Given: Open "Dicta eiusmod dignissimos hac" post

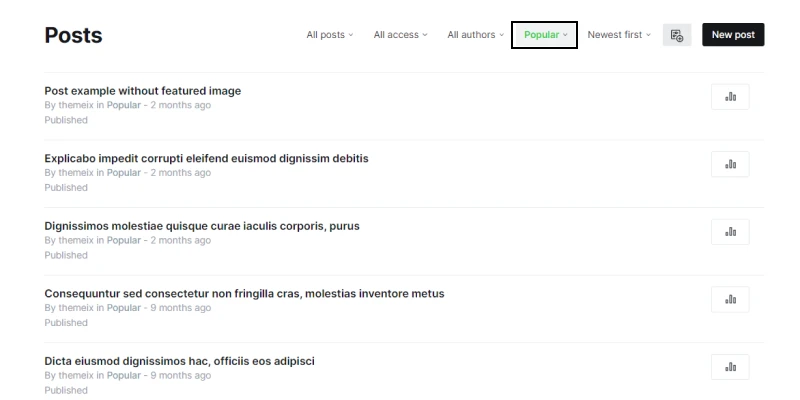Looking at the screenshot, I should [180, 361].
